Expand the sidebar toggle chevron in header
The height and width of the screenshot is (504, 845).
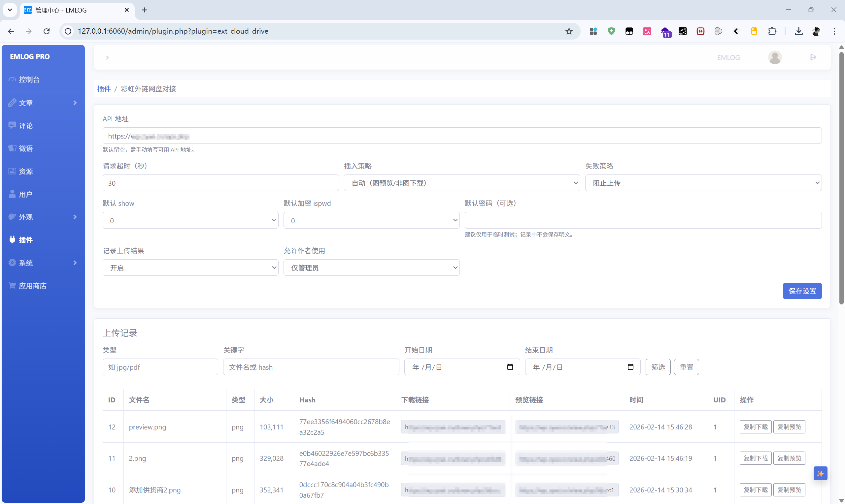(x=107, y=57)
